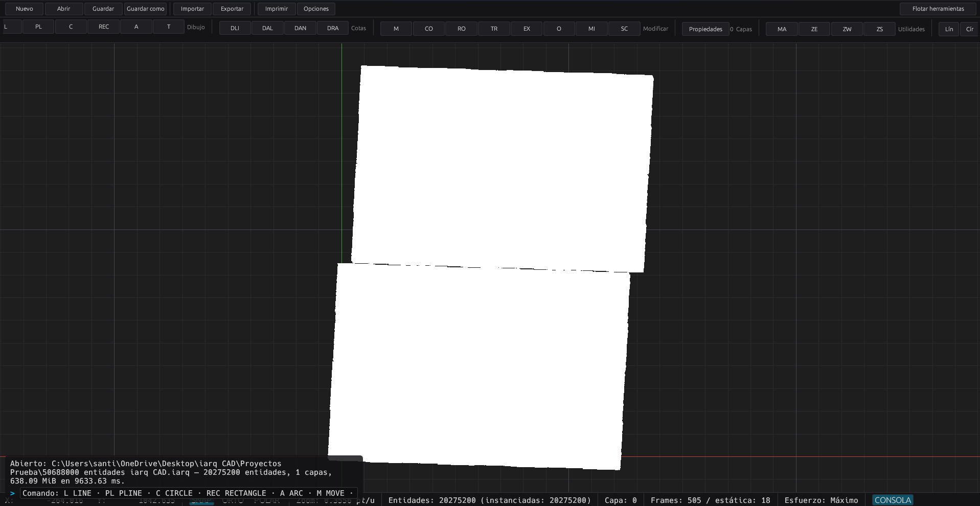Image resolution: width=980 pixels, height=506 pixels.
Task: Select the M move tool
Action: [396, 29]
